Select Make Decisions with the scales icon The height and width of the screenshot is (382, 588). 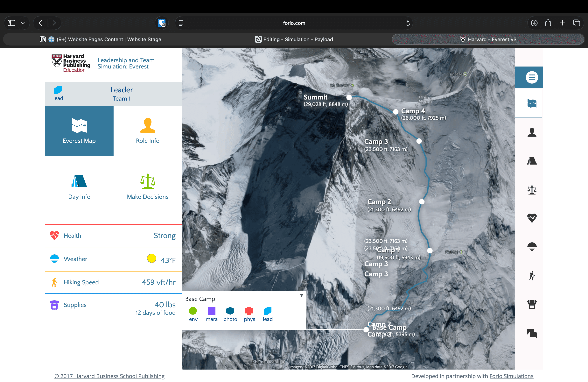532,190
